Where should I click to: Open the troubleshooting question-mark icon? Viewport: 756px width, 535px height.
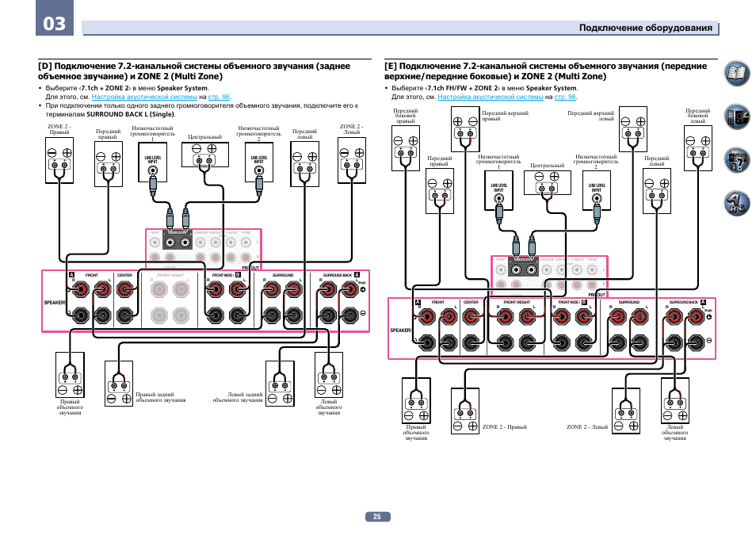pyautogui.click(x=736, y=159)
